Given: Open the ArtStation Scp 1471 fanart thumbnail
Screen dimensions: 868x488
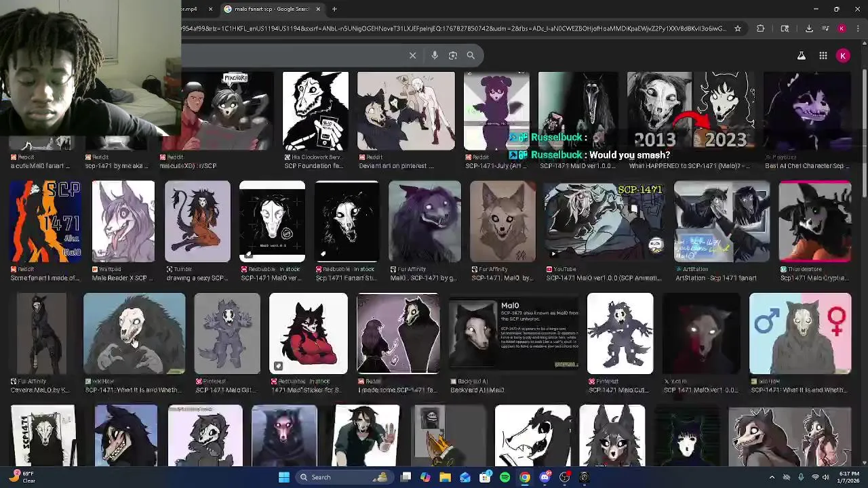Looking at the screenshot, I should [722, 221].
